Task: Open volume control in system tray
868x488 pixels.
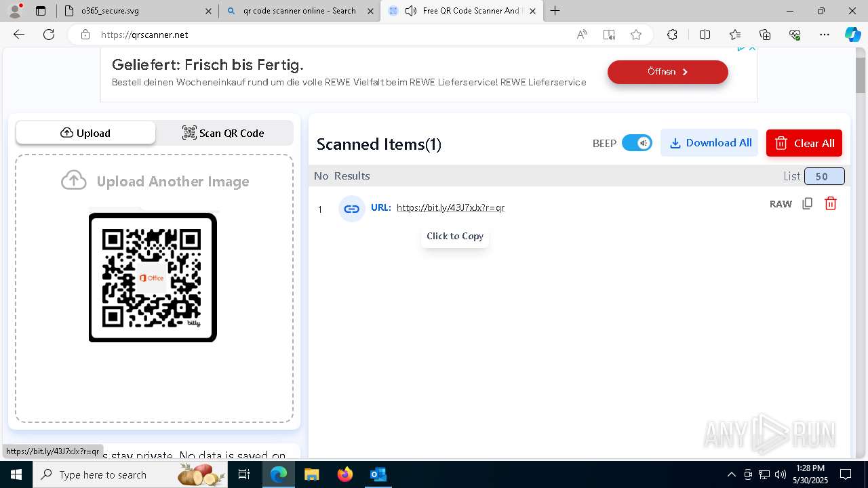Action: click(x=781, y=474)
